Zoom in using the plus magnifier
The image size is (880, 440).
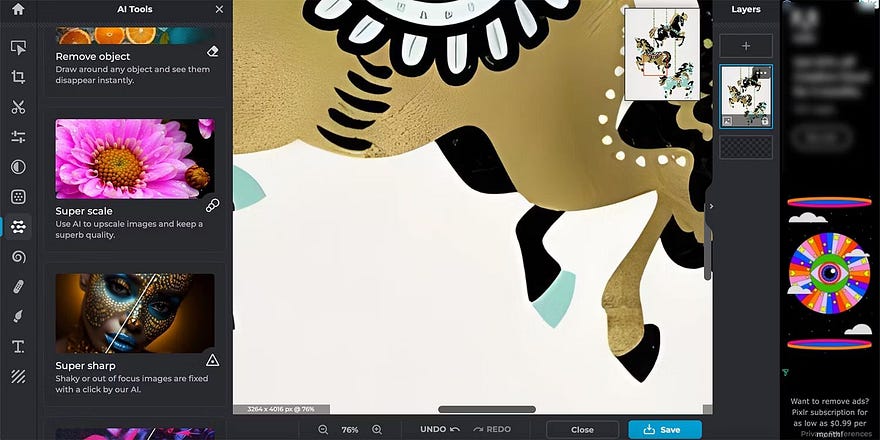[x=377, y=429]
